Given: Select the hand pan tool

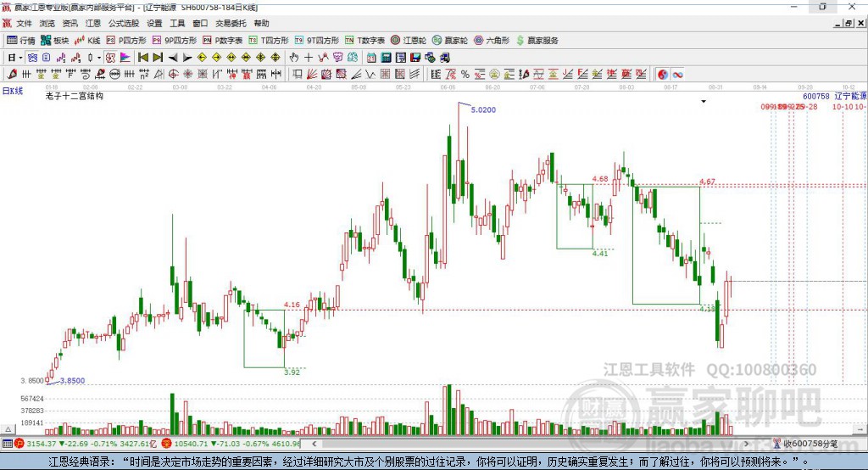Looking at the screenshot, I should coord(294,58).
